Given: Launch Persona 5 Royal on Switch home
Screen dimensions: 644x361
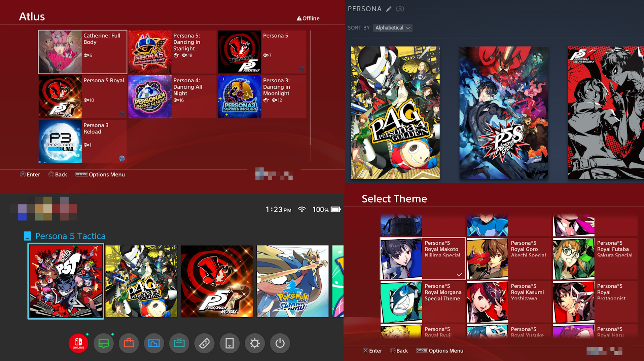Looking at the screenshot, I should pos(217,281).
